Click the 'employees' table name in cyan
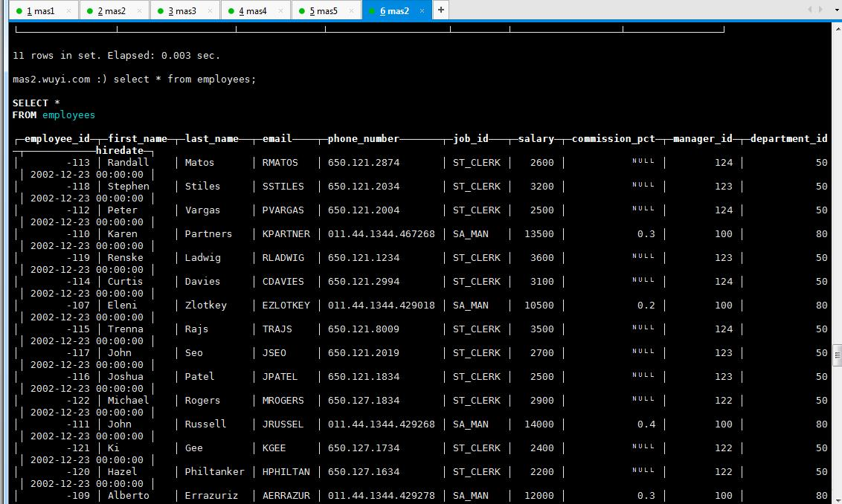Image resolution: width=842 pixels, height=504 pixels. click(x=68, y=115)
